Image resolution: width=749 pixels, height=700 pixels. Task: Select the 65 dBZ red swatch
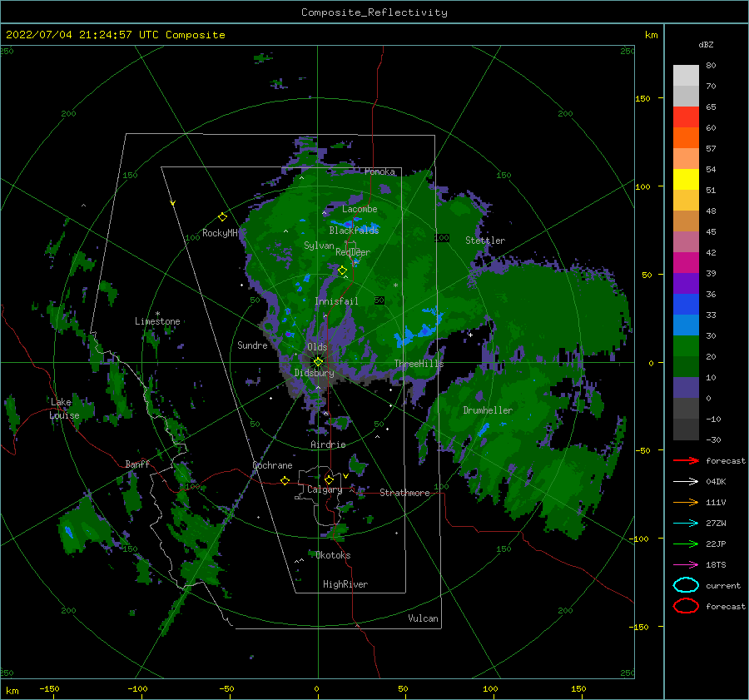tap(686, 117)
